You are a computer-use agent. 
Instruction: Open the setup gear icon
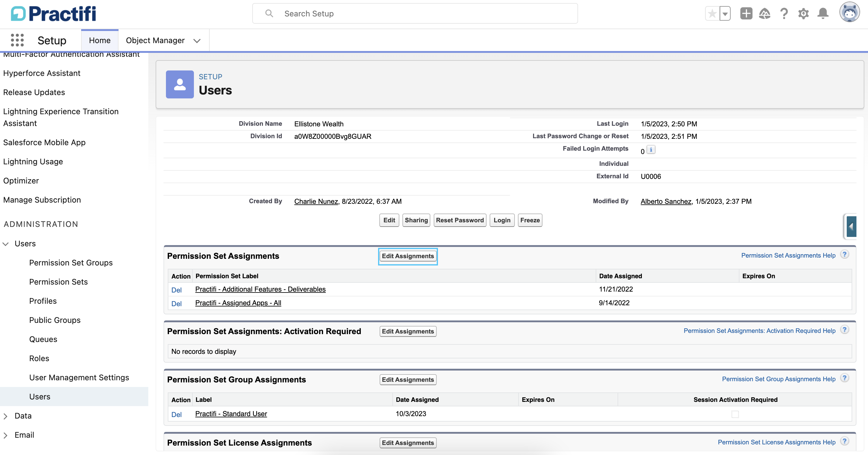804,13
